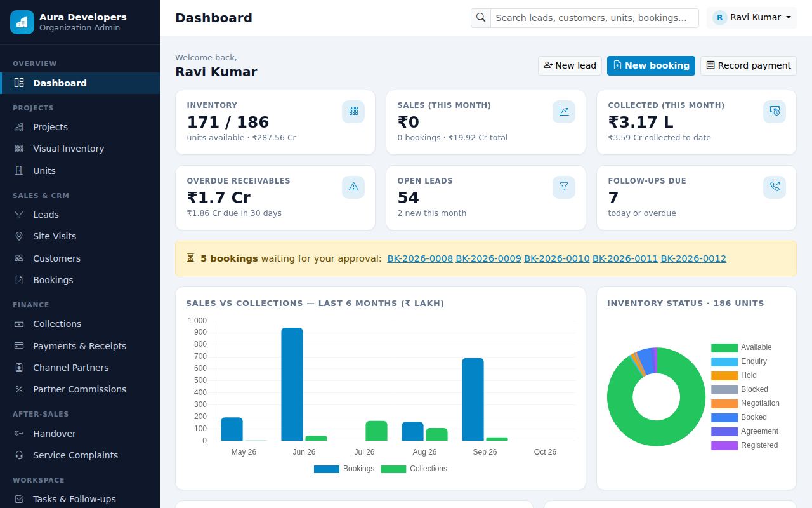Toggle the Available legend swatch
The image size is (812, 508).
point(724,347)
